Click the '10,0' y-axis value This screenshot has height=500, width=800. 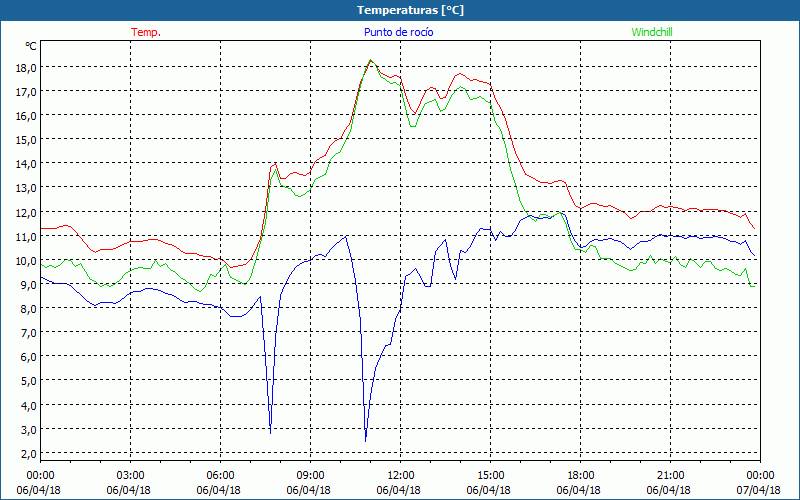tap(26, 260)
